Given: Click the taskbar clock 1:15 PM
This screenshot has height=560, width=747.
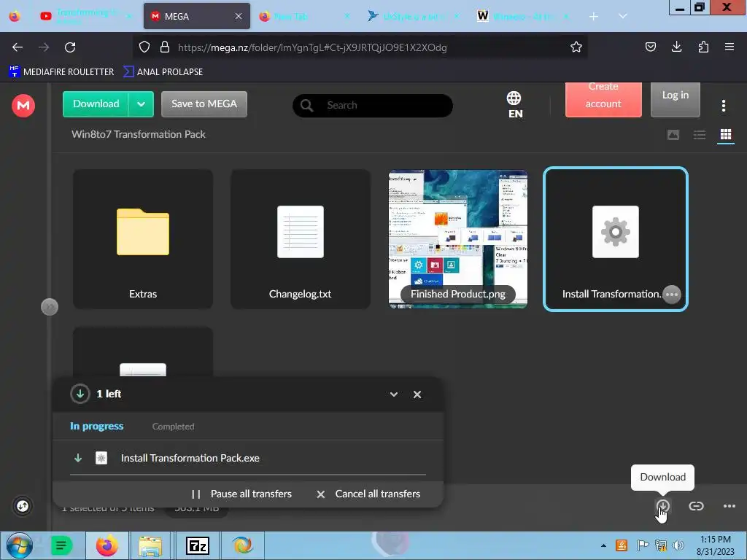Looking at the screenshot, I should point(715,545).
